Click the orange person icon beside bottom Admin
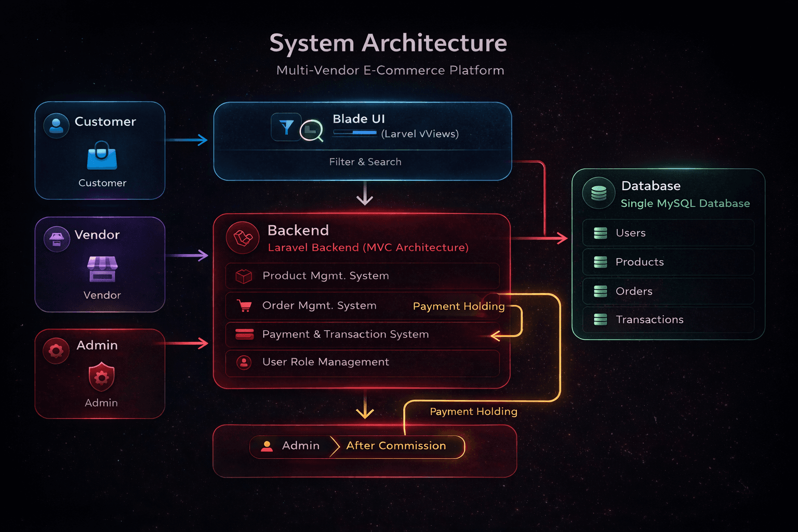Viewport: 798px width, 532px height. [x=267, y=446]
